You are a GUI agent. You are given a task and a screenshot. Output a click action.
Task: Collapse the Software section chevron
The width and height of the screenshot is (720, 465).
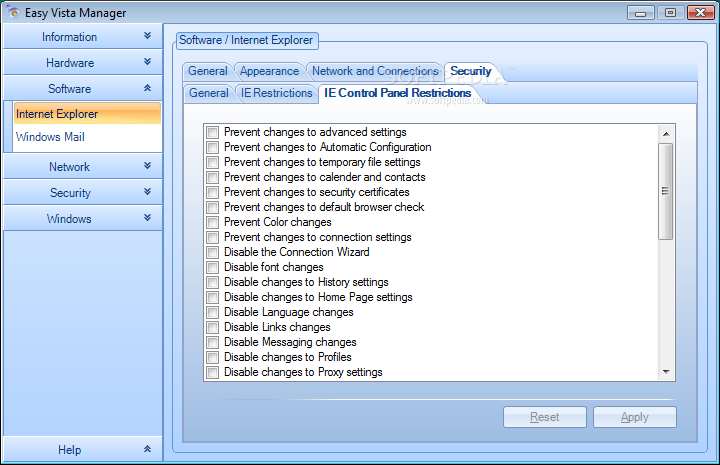pyautogui.click(x=147, y=87)
